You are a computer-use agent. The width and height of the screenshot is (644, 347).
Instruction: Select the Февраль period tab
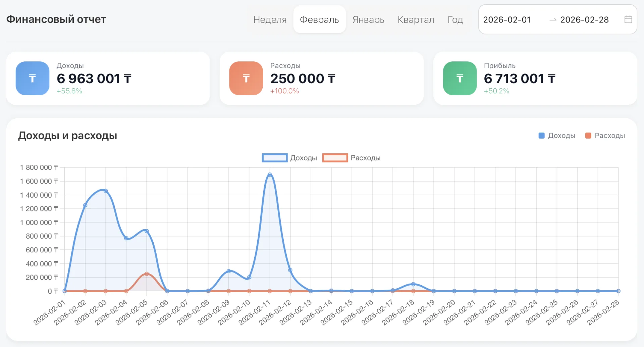click(x=319, y=19)
